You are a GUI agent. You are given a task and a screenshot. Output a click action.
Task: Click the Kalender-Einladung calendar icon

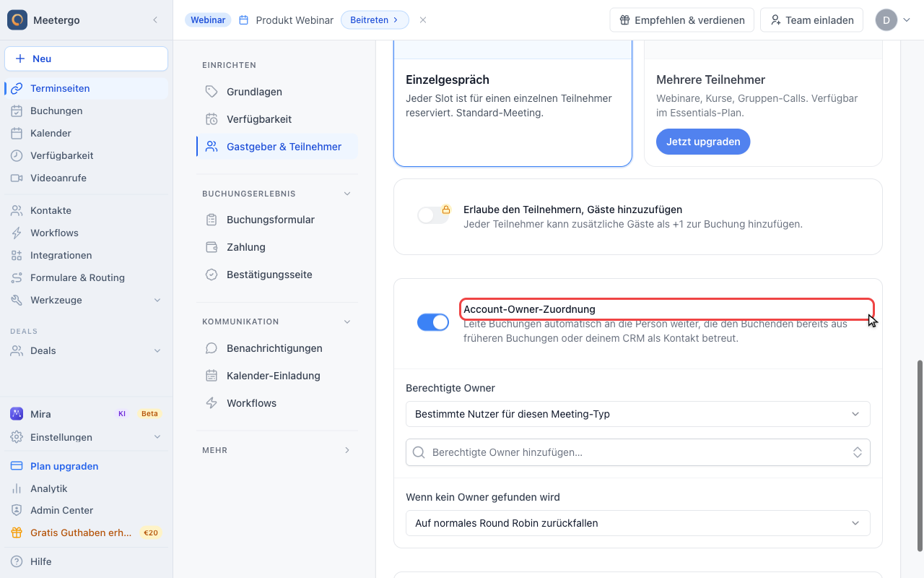click(x=212, y=376)
